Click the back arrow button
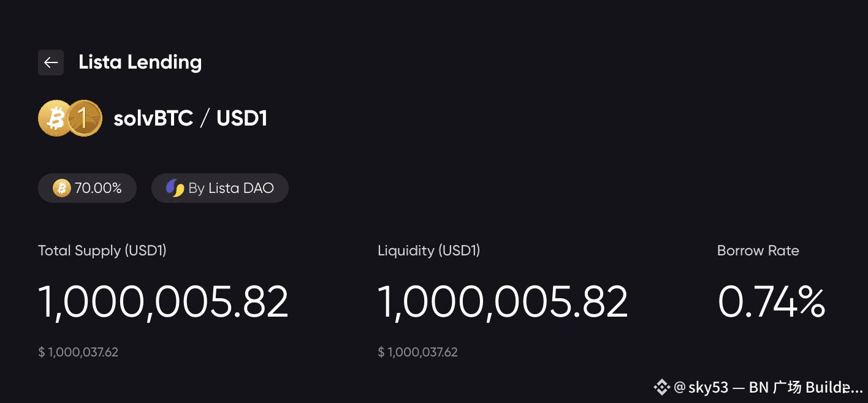The height and width of the screenshot is (403, 868). pyautogui.click(x=51, y=62)
